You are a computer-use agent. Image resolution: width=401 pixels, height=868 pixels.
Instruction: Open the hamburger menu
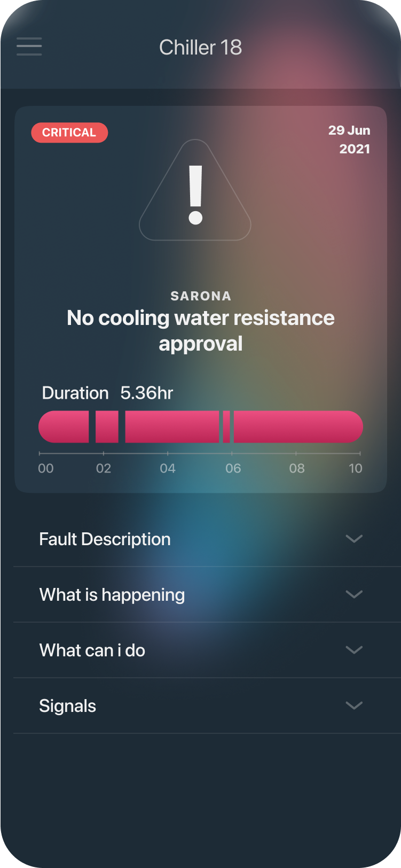(x=29, y=46)
